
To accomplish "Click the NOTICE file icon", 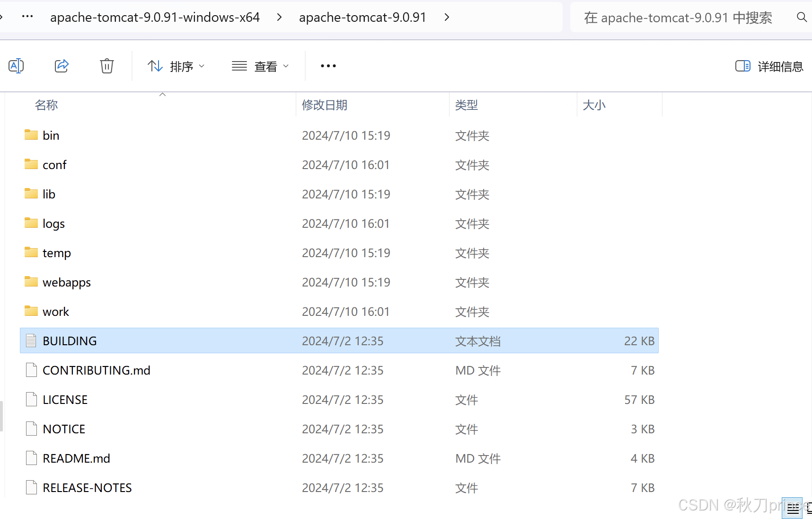I will (x=31, y=429).
